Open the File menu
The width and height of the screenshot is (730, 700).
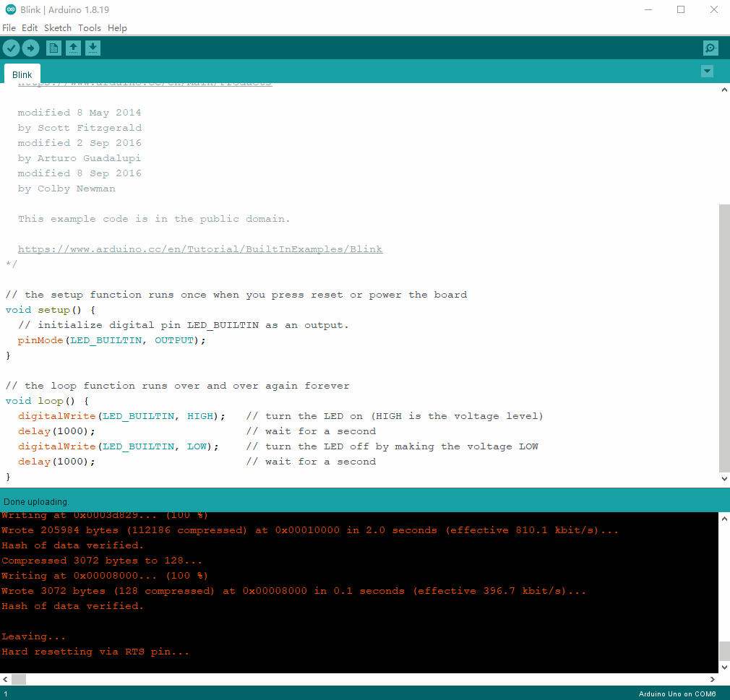(x=9, y=28)
